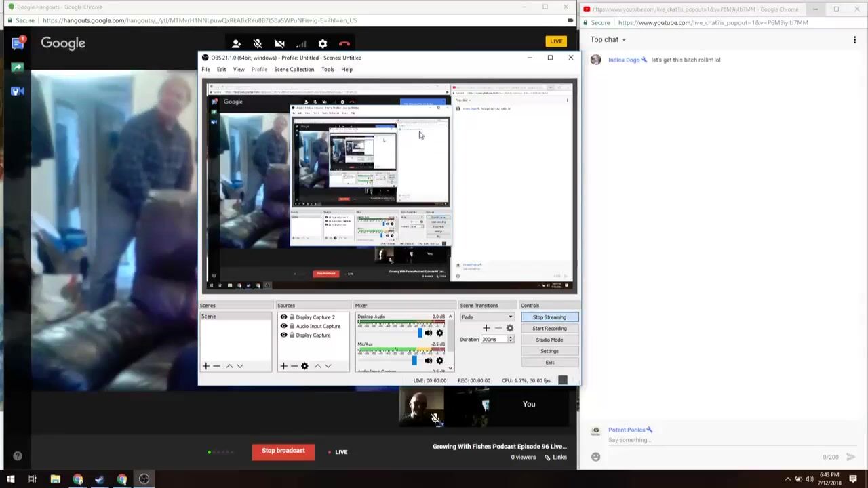This screenshot has height=488, width=868.
Task: Remove the selected scene with the minus icon
Action: click(x=216, y=366)
